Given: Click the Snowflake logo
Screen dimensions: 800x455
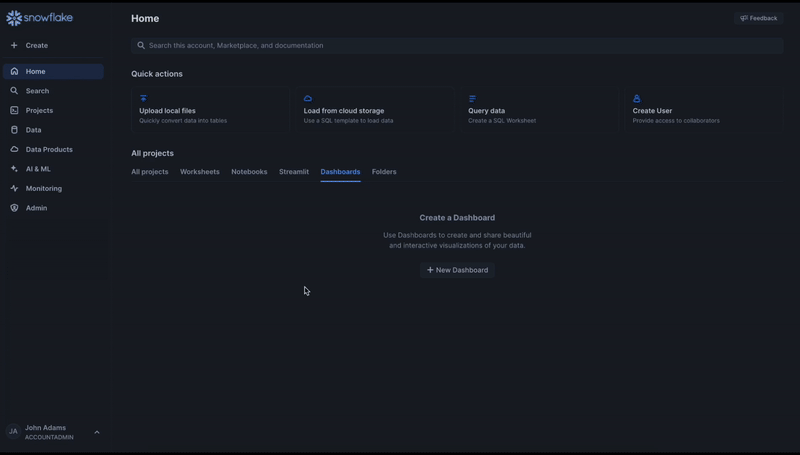Looking at the screenshot, I should click(x=39, y=18).
